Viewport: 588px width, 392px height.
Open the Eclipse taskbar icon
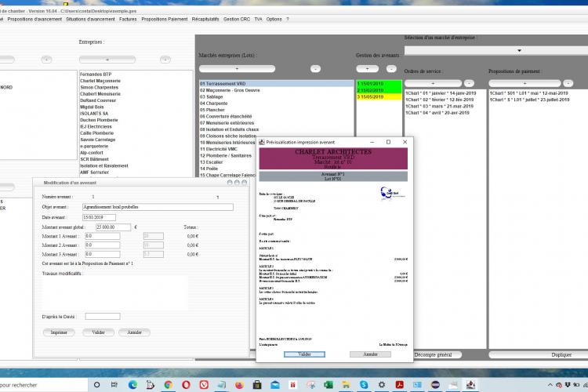pyautogui.click(x=435, y=384)
